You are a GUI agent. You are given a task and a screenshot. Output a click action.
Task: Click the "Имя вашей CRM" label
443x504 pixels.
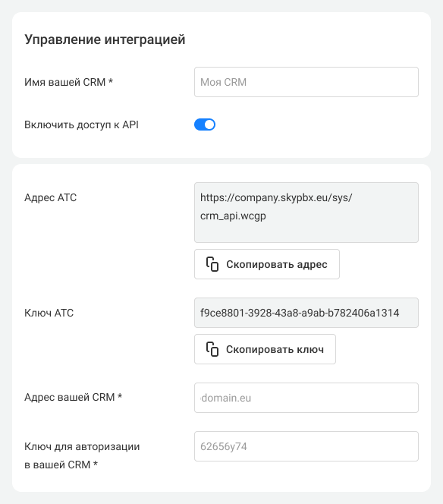[65, 82]
